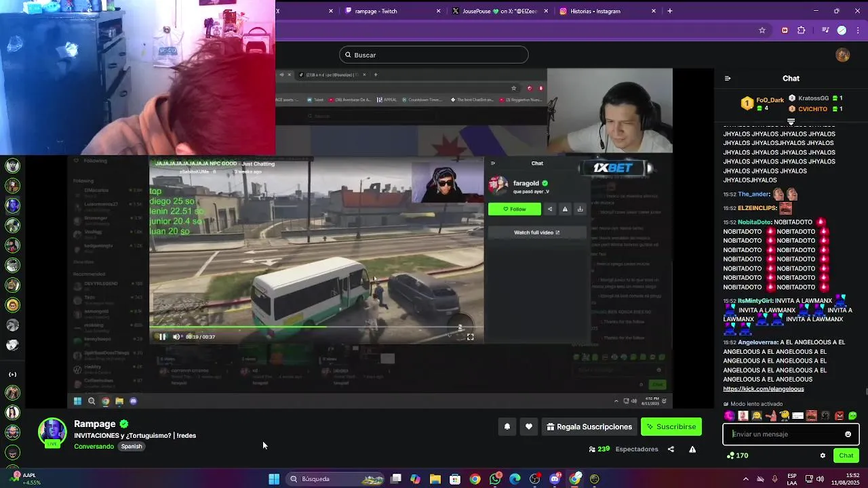The height and width of the screenshot is (488, 868).
Task: Open the Conversando category link
Action: pyautogui.click(x=94, y=447)
